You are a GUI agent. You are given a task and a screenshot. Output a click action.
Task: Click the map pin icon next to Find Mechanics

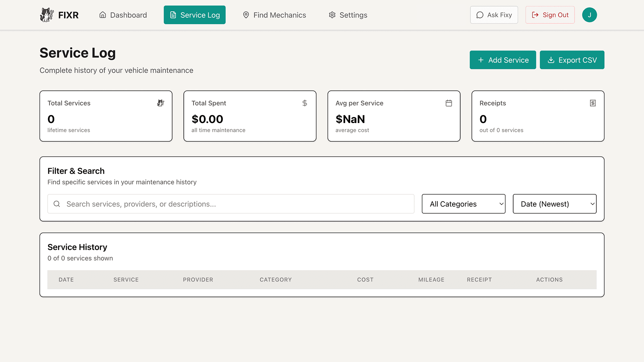click(246, 15)
